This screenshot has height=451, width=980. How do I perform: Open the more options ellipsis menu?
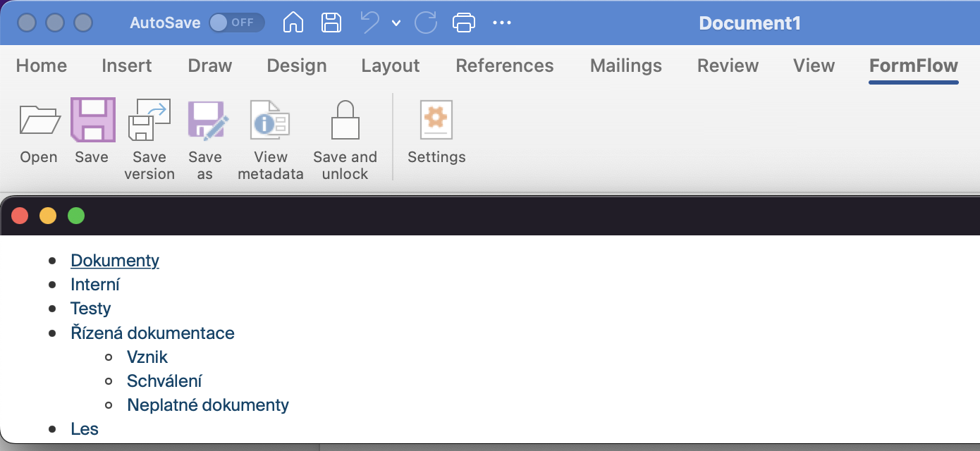502,23
